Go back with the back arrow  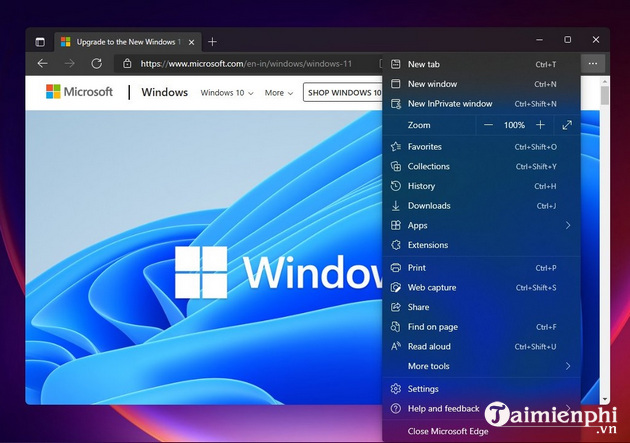(x=43, y=63)
